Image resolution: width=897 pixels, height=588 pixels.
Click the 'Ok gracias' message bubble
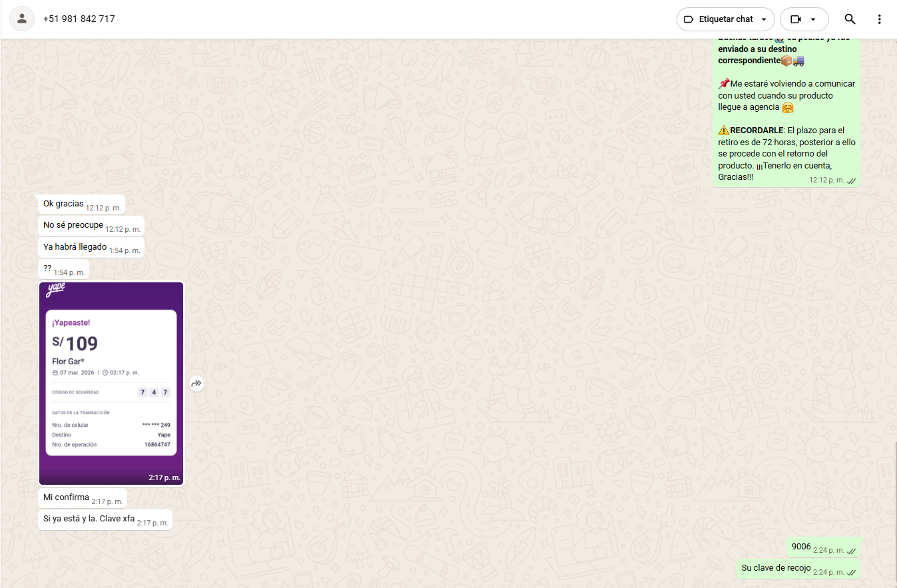[64, 204]
